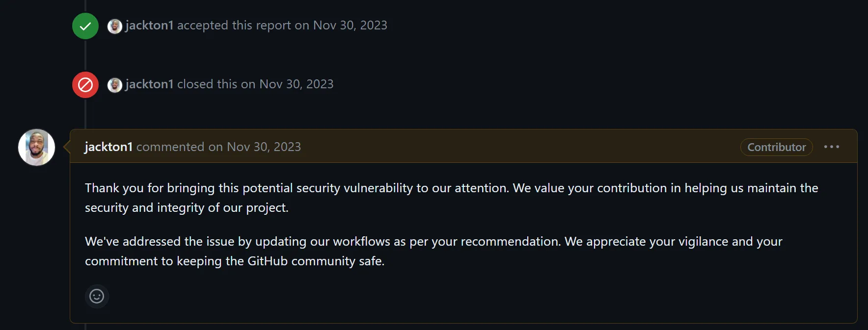Open jackton1 profile from comment header
The height and width of the screenshot is (330, 868).
pos(108,147)
